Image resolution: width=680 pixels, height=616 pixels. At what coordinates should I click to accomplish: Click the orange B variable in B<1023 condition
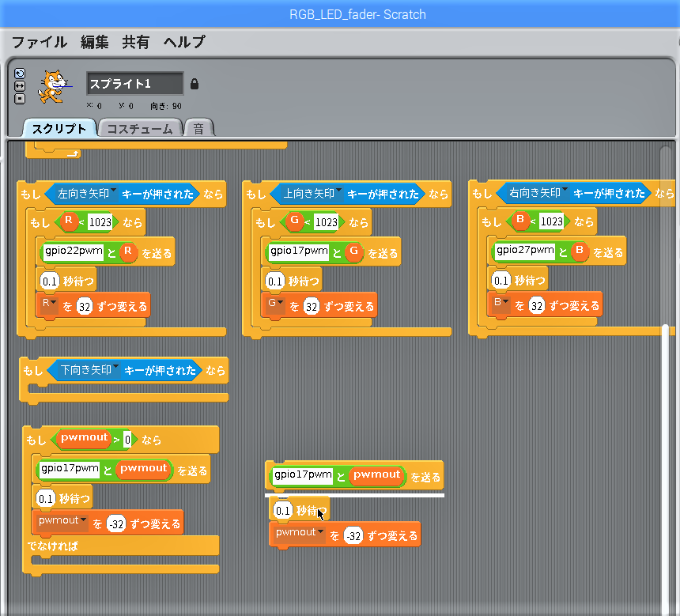(520, 220)
